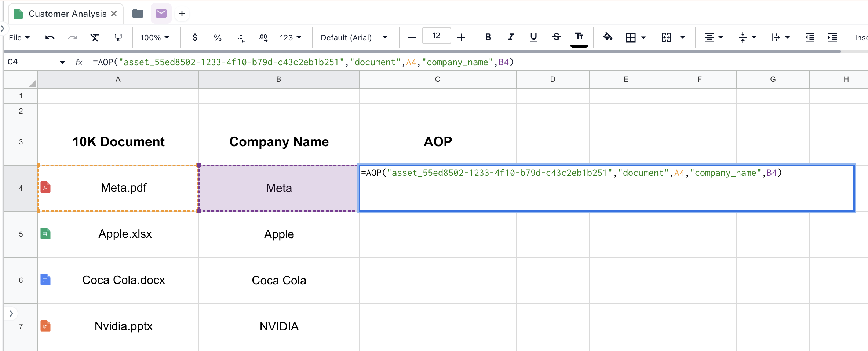Open the mail envelope tab icon
This screenshot has width=868, height=351.
(x=161, y=14)
